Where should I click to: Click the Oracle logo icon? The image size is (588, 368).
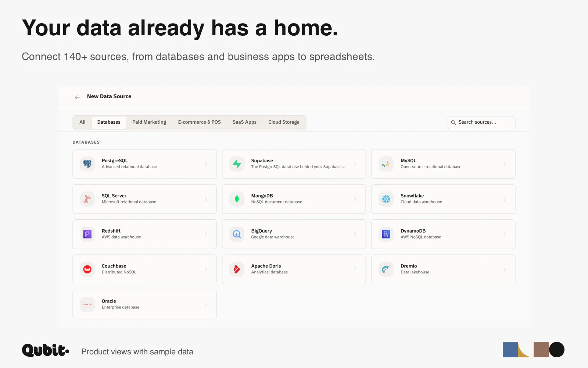click(87, 304)
